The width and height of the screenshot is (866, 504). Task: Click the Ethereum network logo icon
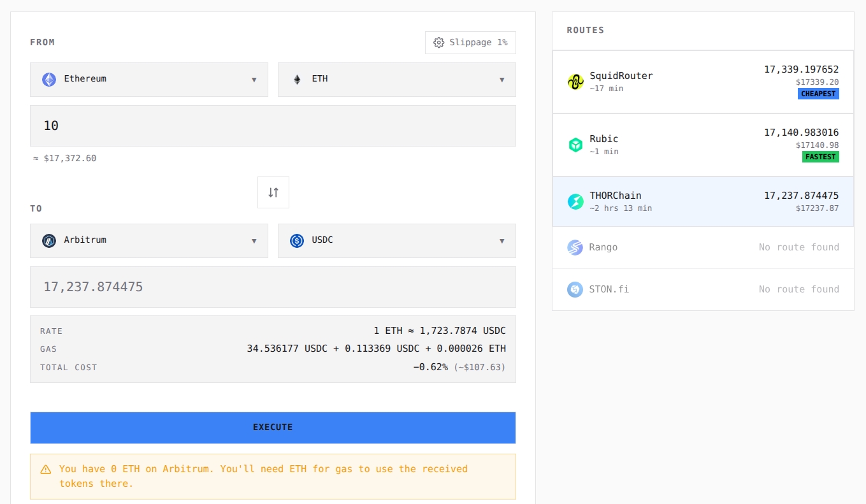tap(49, 80)
